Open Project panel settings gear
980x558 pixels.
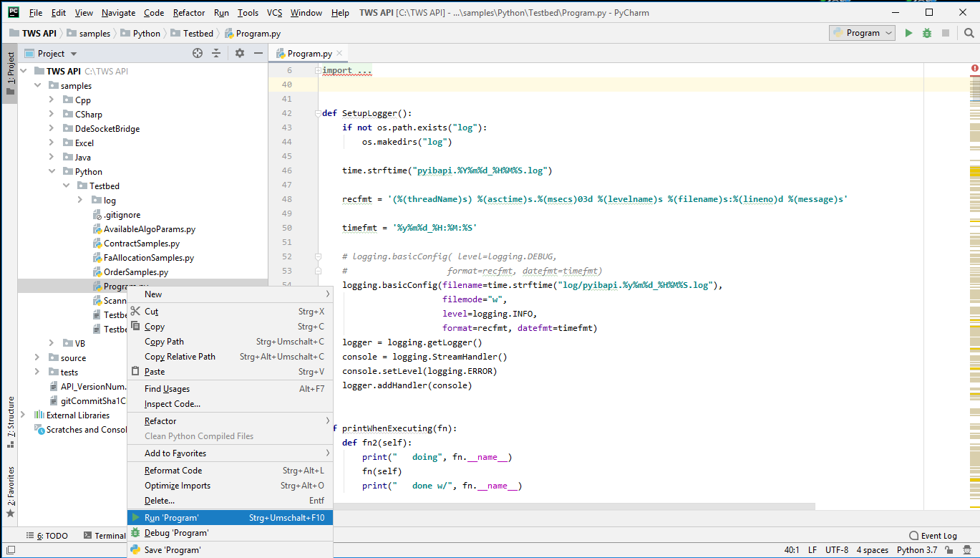(240, 53)
